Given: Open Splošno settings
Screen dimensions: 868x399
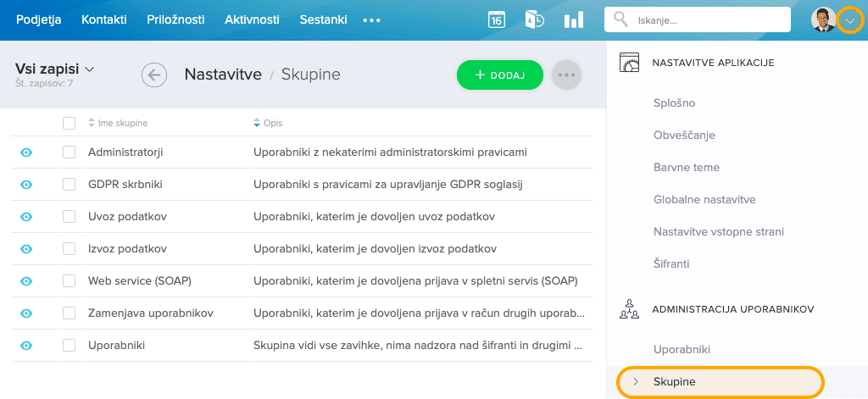Looking at the screenshot, I should pyautogui.click(x=674, y=103).
